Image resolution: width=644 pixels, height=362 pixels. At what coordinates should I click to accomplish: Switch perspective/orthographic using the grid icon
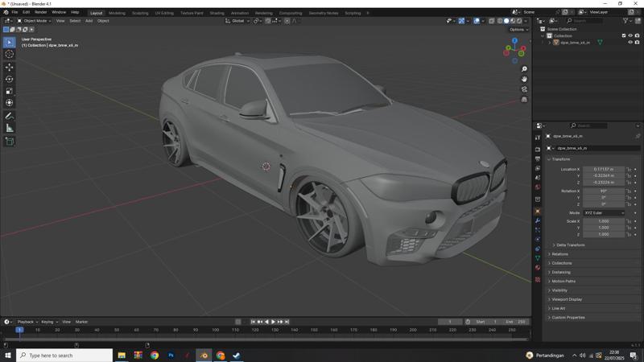tap(524, 99)
